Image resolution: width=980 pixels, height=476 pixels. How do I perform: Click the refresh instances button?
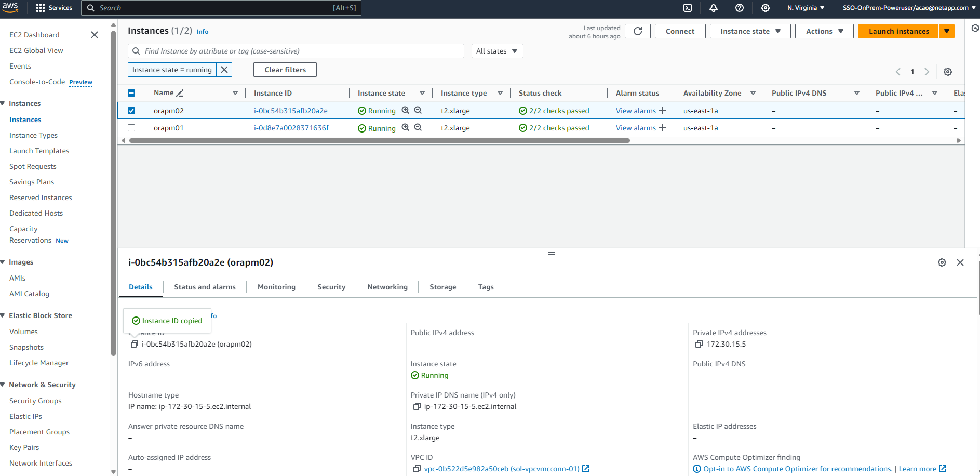pos(638,31)
